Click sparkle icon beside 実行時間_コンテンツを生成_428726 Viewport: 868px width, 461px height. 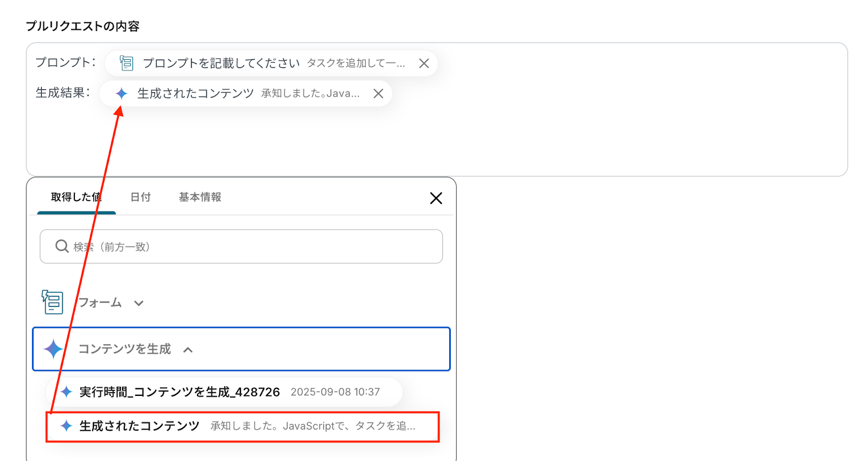[x=66, y=392]
